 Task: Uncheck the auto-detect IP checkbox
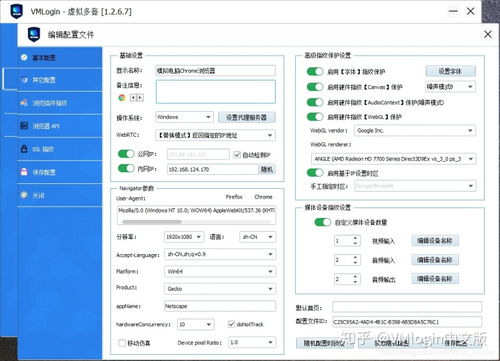(237, 155)
